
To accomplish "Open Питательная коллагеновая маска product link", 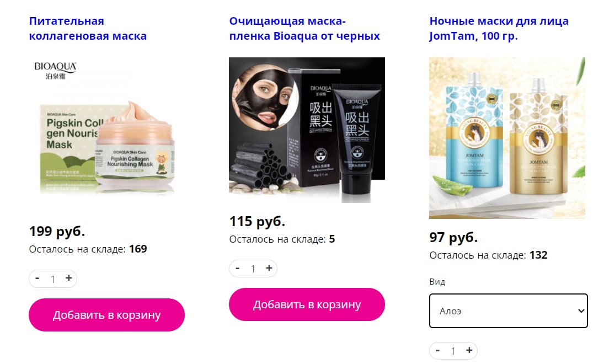I will click(88, 28).
